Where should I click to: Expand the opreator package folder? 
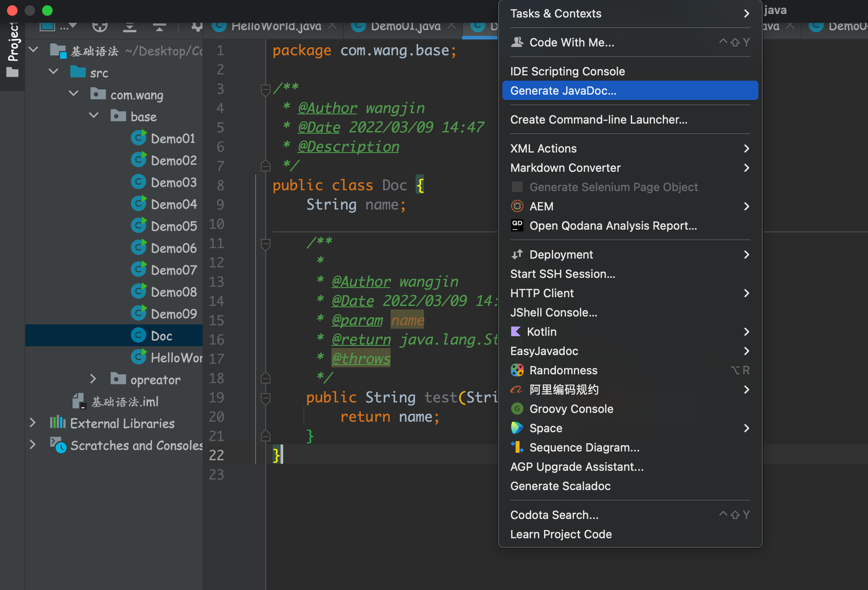pyautogui.click(x=93, y=379)
